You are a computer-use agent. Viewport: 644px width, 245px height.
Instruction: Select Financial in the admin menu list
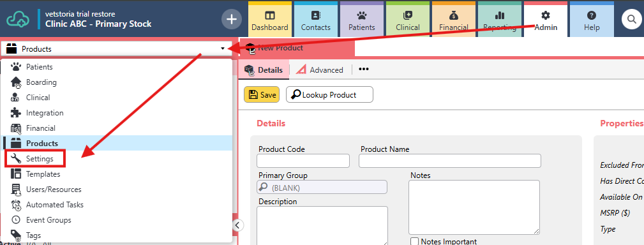tap(117, 128)
